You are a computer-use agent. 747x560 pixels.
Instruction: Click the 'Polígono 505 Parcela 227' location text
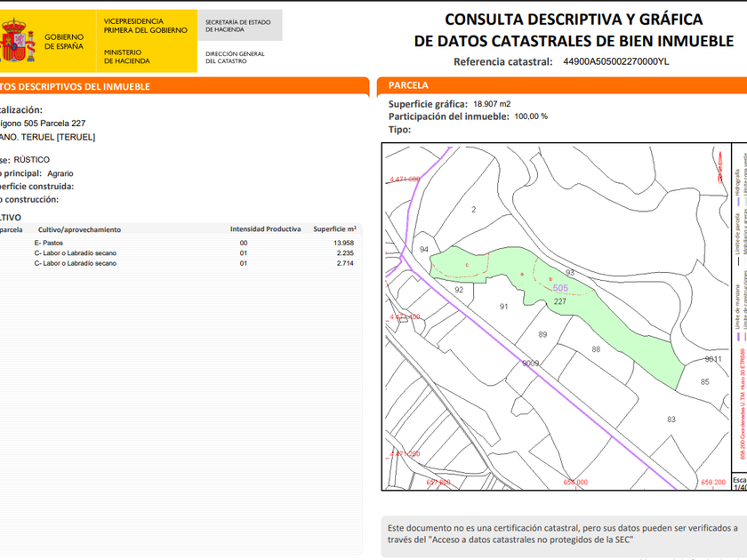pyautogui.click(x=43, y=124)
